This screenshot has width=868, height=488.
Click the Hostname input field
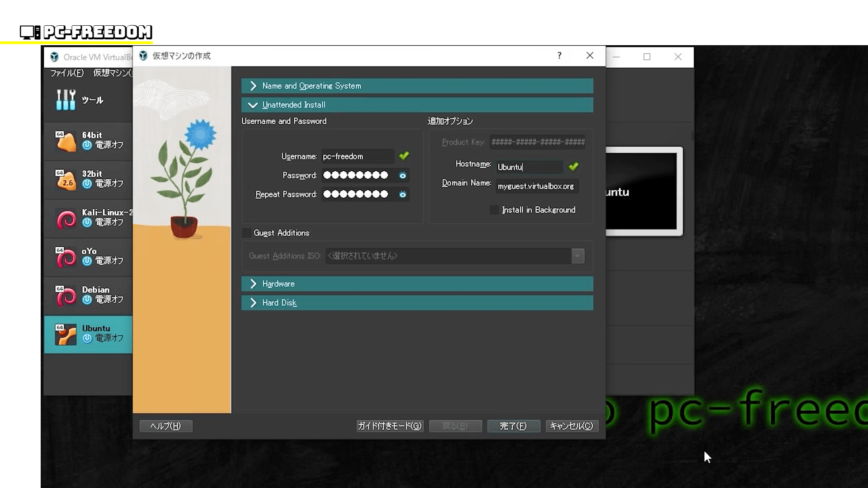[529, 167]
